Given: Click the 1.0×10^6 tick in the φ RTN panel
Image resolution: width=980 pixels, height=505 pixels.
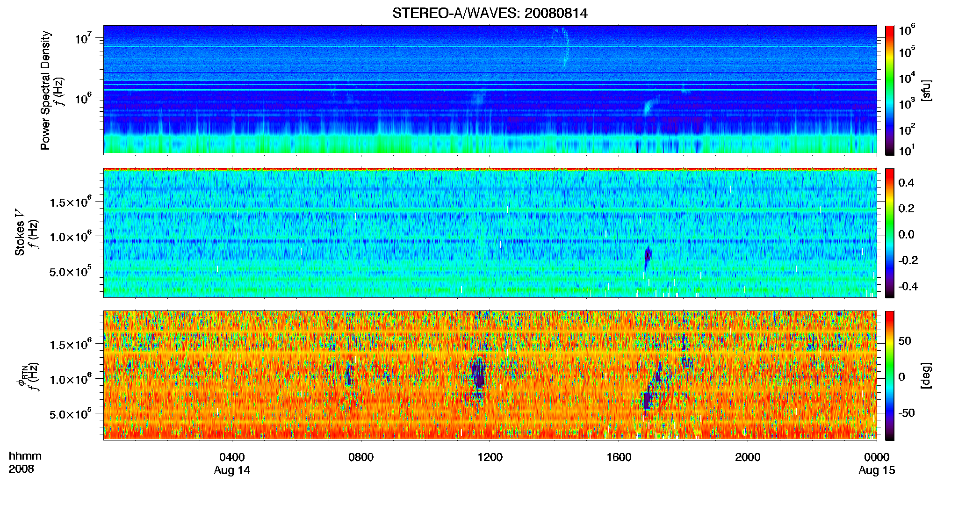Looking at the screenshot, I should [71, 379].
